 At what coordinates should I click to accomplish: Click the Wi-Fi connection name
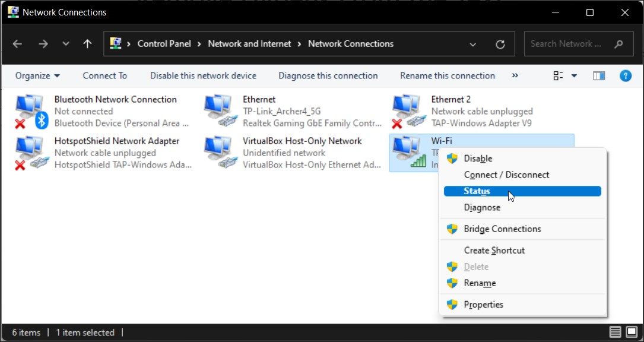[442, 141]
